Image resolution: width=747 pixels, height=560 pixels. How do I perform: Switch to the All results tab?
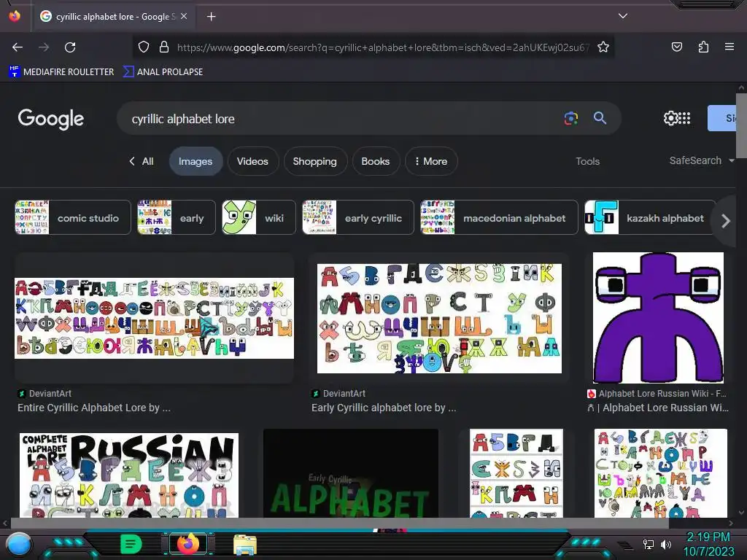(x=142, y=161)
